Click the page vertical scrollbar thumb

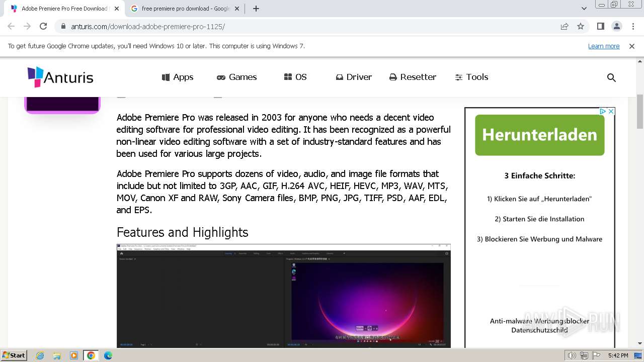tap(640, 112)
